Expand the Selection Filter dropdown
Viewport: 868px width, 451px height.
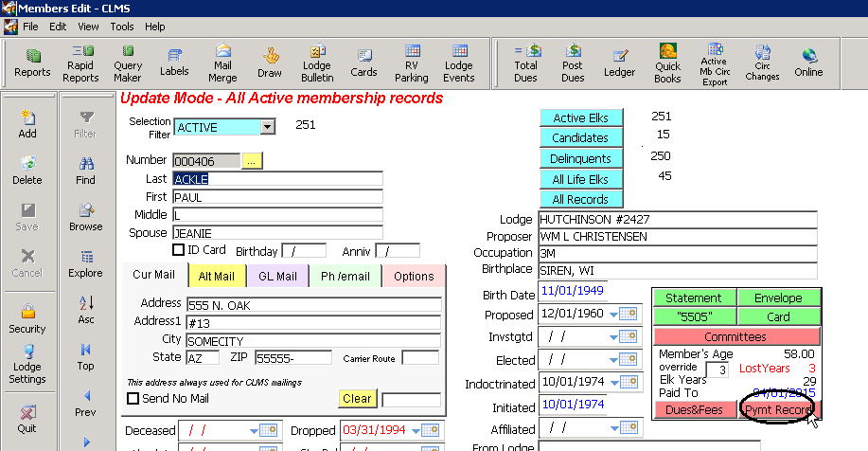click(x=267, y=127)
